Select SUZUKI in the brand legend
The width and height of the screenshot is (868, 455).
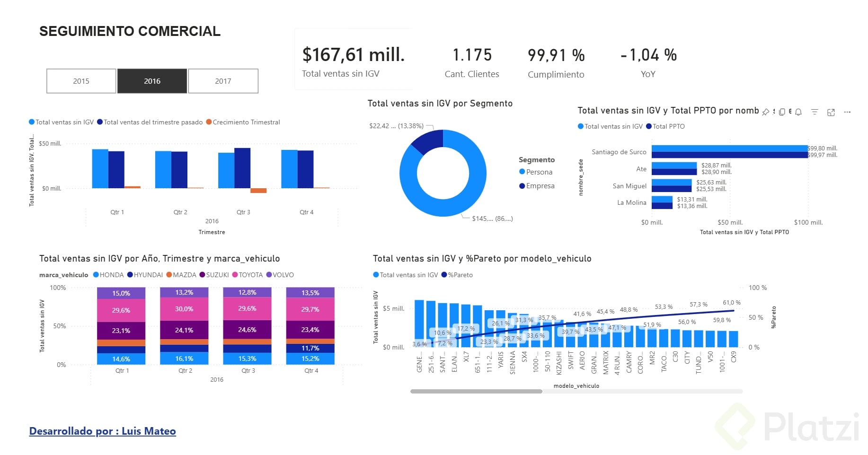point(214,275)
